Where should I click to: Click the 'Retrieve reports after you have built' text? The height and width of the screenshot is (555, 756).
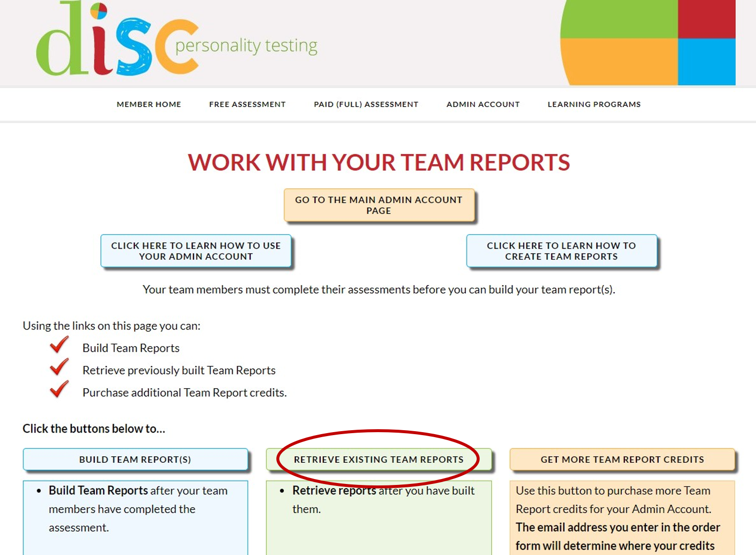point(383,500)
